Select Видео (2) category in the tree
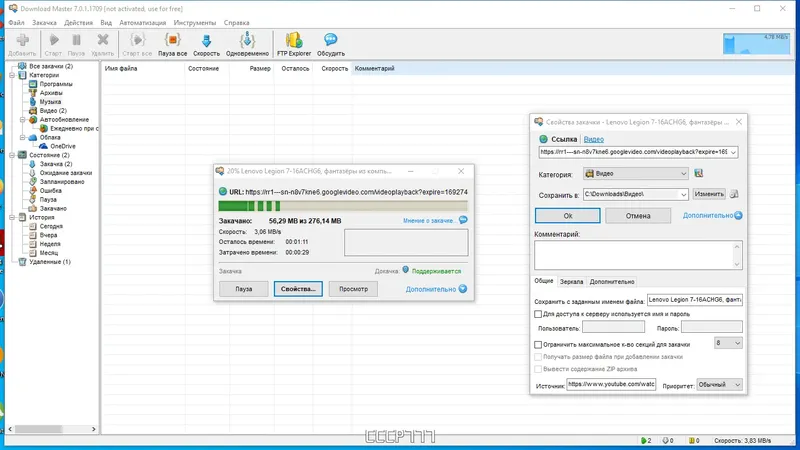 tap(53, 110)
